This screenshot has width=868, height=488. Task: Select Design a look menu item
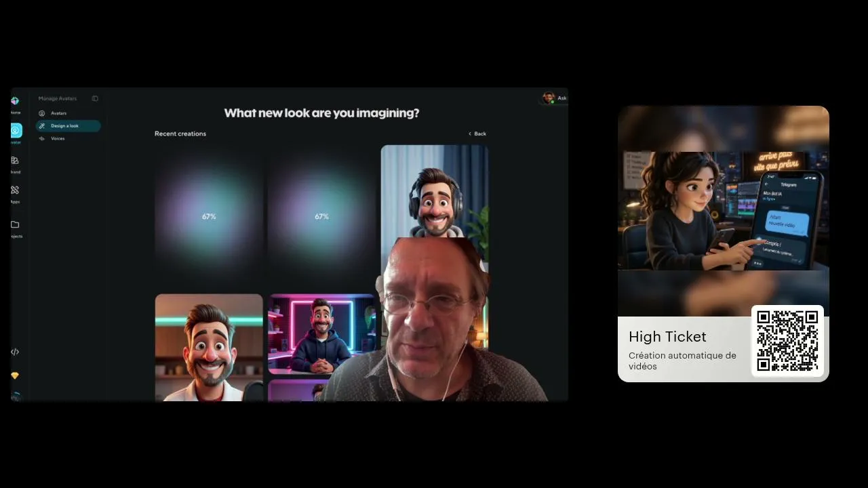(68, 126)
